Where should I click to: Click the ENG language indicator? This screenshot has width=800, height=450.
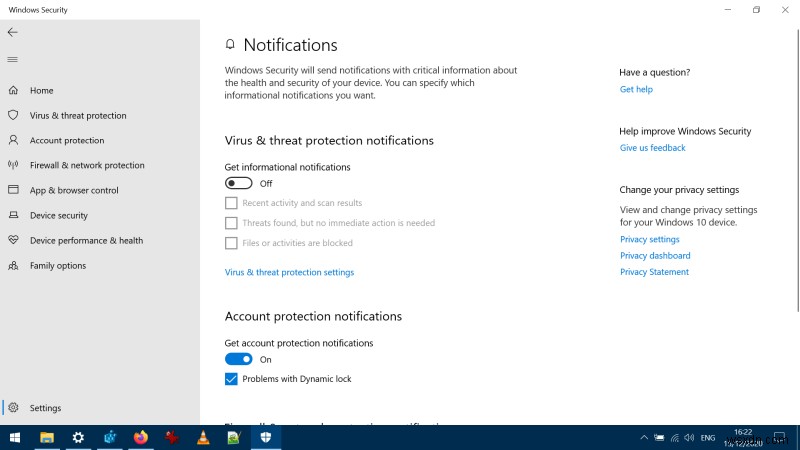pyautogui.click(x=708, y=438)
